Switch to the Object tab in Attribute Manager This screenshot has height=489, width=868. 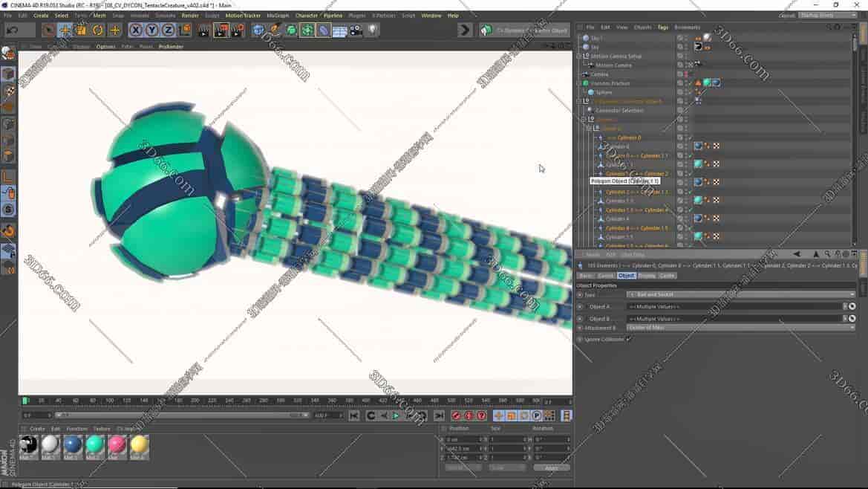626,275
